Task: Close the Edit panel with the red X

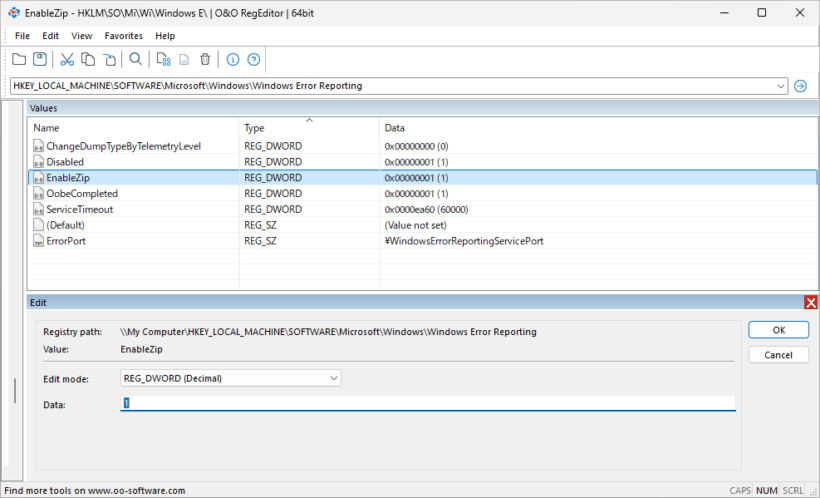Action: (811, 302)
